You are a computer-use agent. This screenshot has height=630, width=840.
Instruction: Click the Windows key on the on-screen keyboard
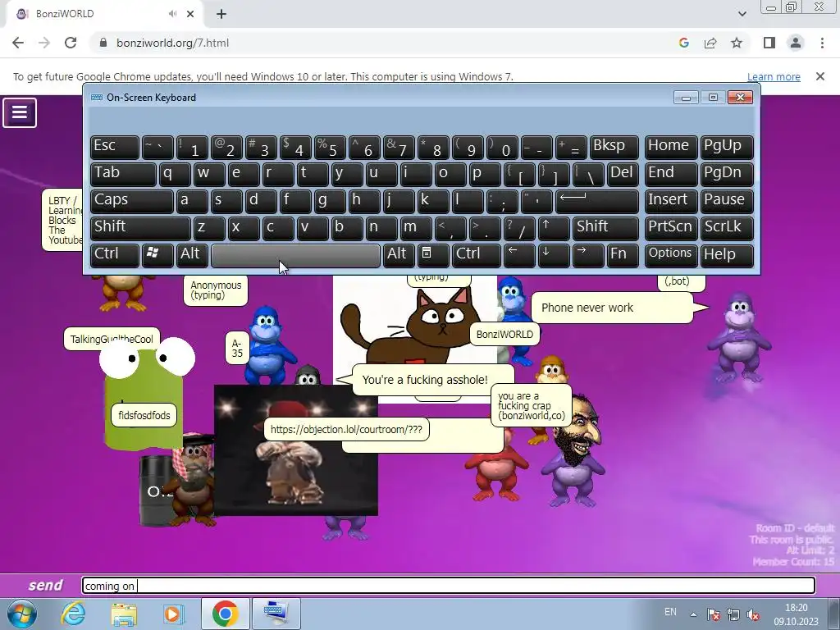coord(157,254)
